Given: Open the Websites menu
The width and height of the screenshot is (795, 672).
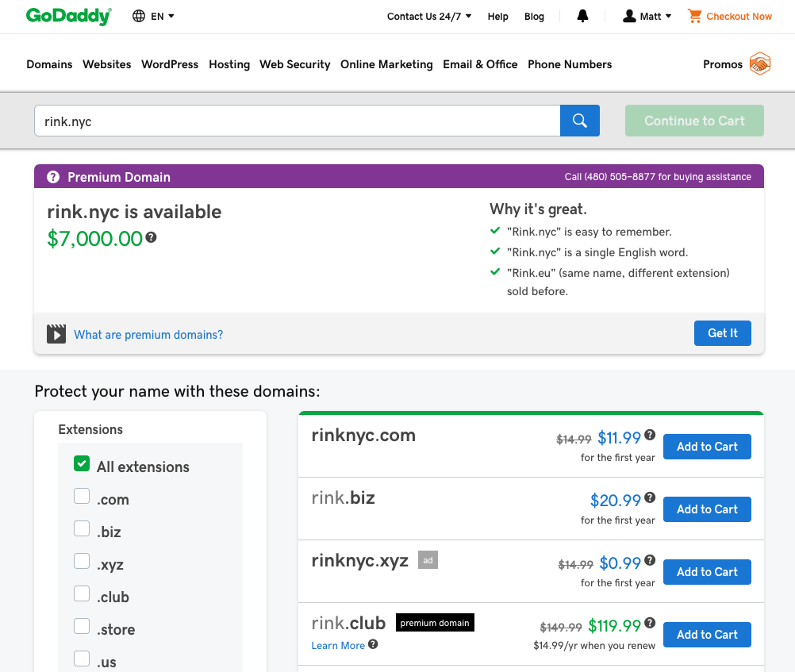Looking at the screenshot, I should [107, 64].
